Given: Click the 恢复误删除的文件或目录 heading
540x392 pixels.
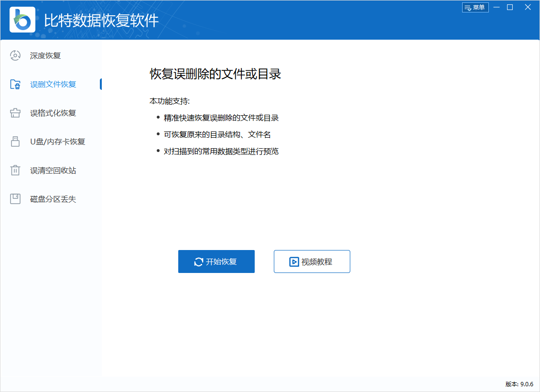Looking at the screenshot, I should coord(215,74).
